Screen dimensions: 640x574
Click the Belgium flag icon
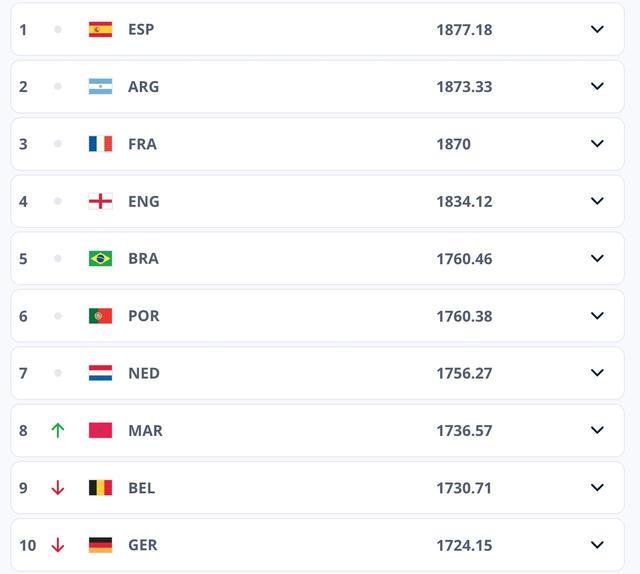[100, 488]
